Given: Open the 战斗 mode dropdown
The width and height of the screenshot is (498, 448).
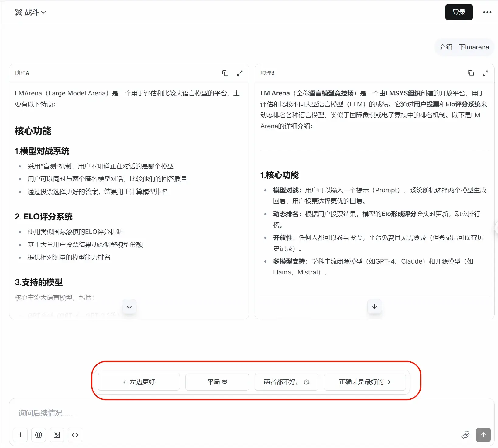Looking at the screenshot, I should coord(30,12).
